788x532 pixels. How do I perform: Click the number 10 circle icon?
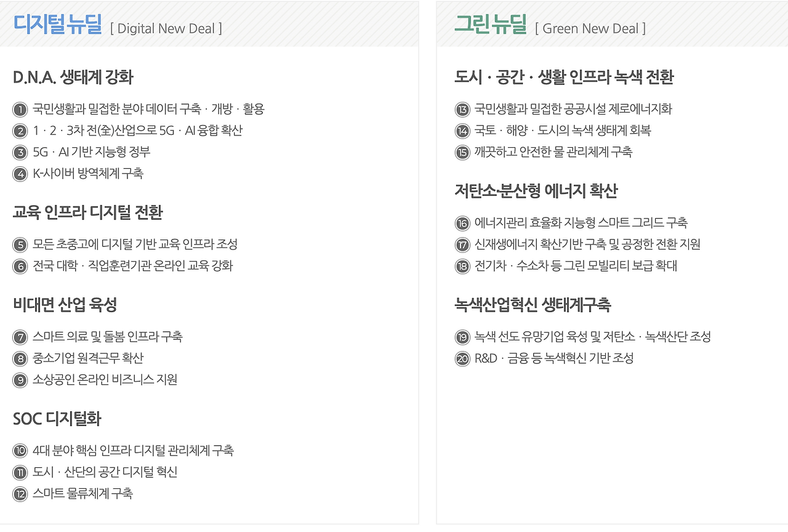pos(20,451)
